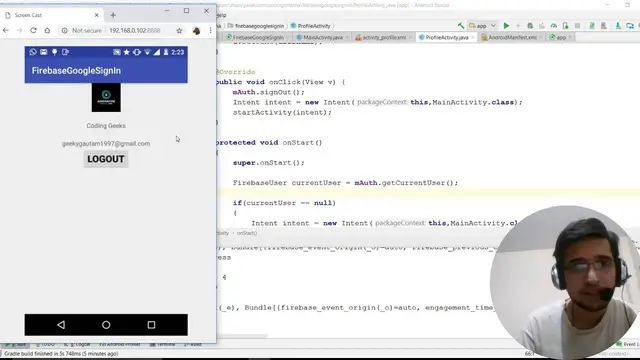Image resolution: width=640 pixels, height=360 pixels.
Task: Switch to the app gradle editor tab
Action: [561, 37]
